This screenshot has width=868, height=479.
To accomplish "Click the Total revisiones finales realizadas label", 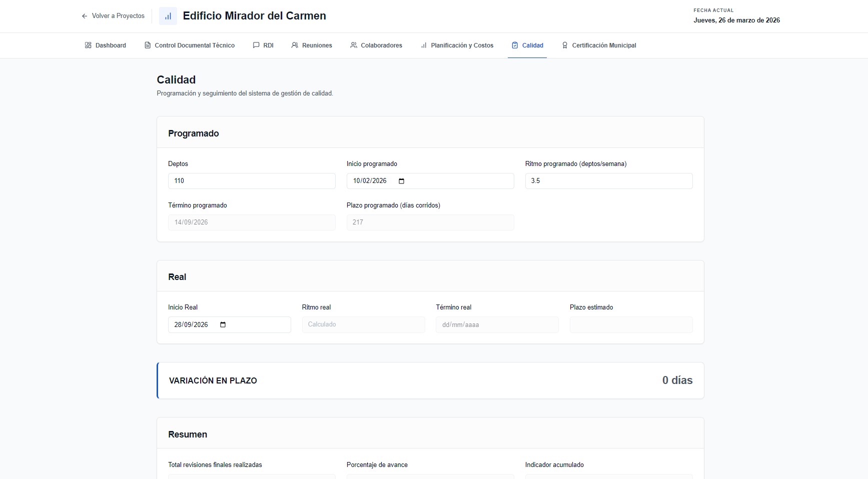I will point(215,465).
